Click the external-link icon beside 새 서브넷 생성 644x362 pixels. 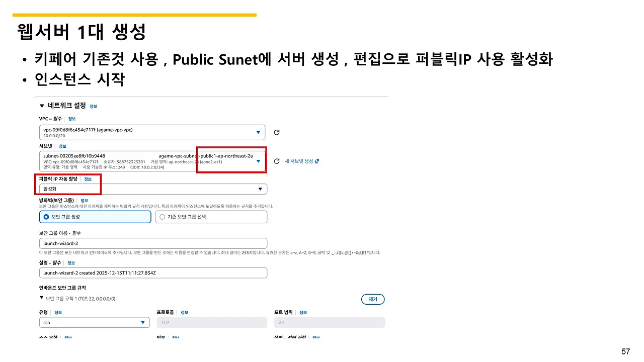click(317, 161)
